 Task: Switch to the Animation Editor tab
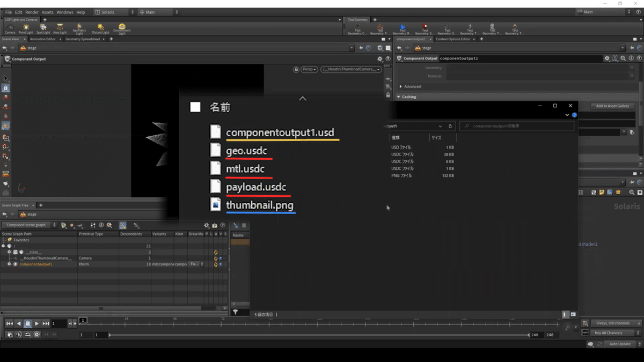[x=43, y=39]
